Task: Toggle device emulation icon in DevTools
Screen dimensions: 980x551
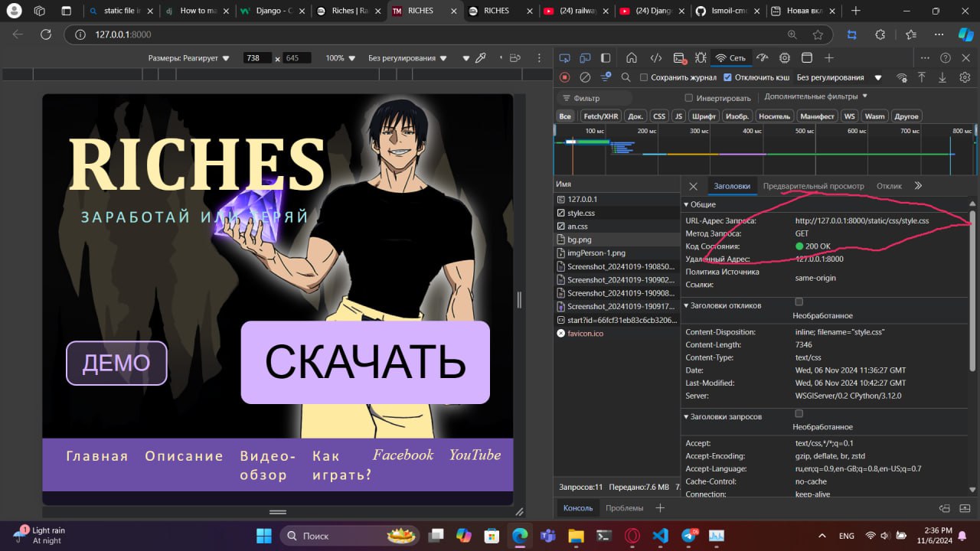Action: click(x=585, y=58)
